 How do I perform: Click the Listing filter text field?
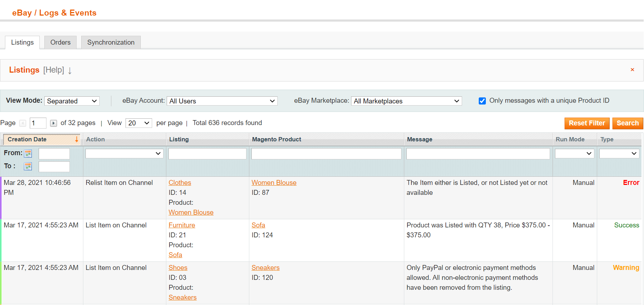[x=207, y=154]
